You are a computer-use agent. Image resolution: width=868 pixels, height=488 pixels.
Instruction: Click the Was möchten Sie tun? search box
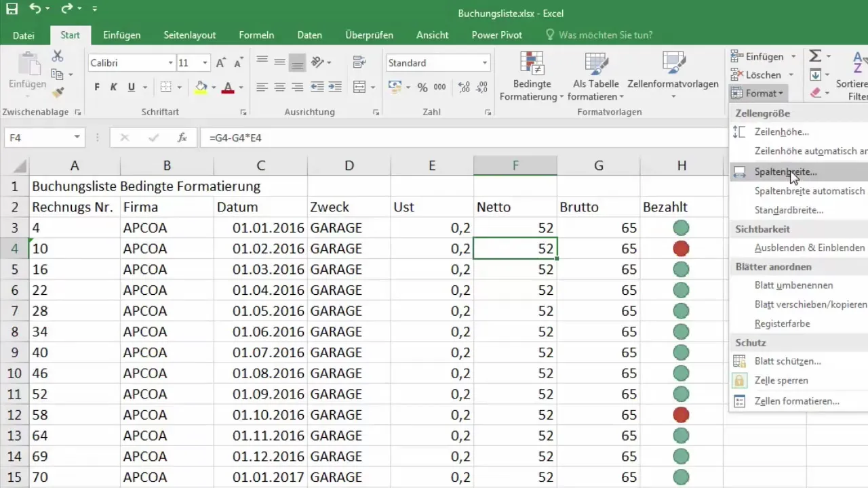click(599, 35)
